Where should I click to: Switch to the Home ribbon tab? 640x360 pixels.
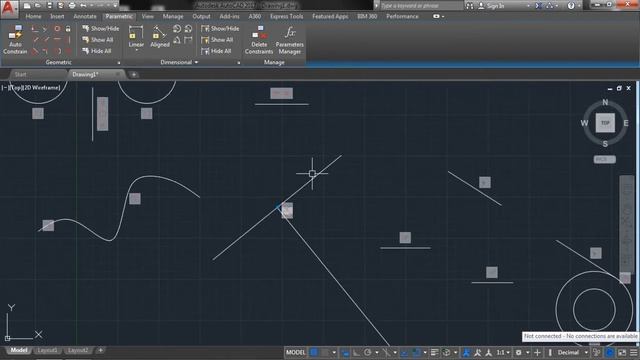coord(33,16)
